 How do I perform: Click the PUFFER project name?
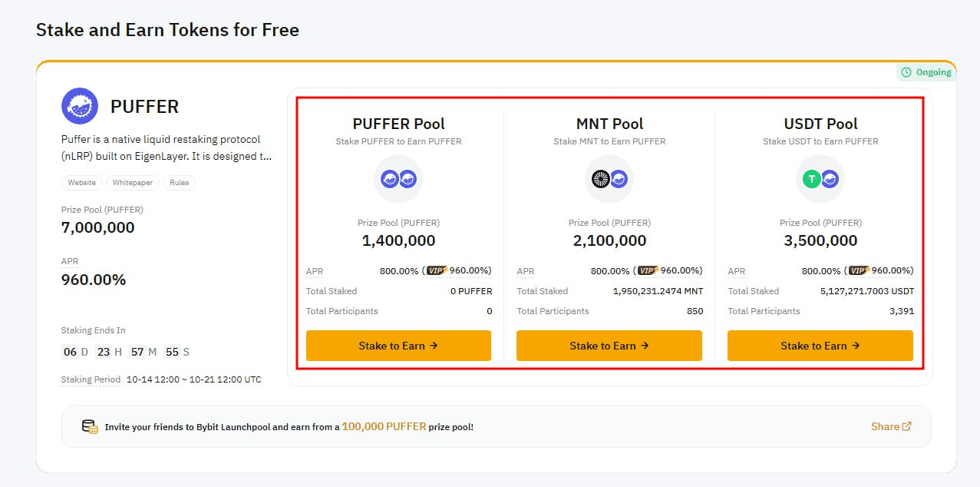[x=144, y=107]
